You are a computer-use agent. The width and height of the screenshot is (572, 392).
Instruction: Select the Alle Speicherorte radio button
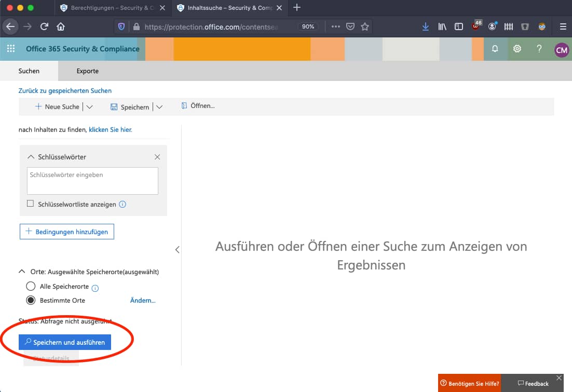pyautogui.click(x=30, y=286)
